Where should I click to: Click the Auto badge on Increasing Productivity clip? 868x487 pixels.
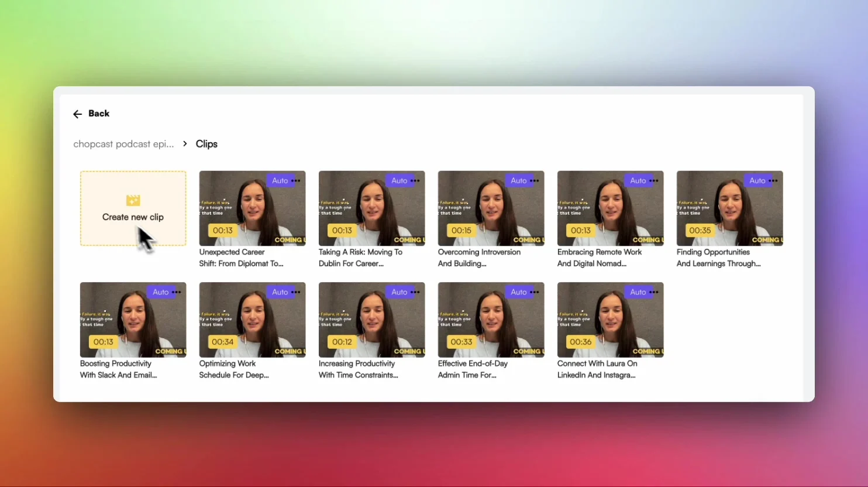click(x=399, y=292)
